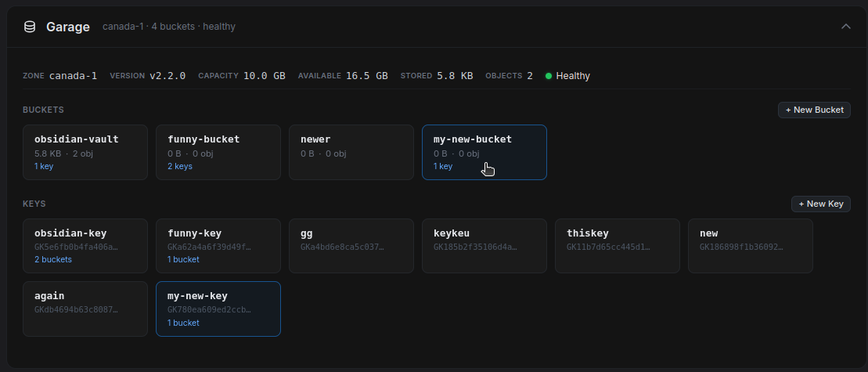Click the Healthy status label
Screen dimensions: 868x372
click(x=573, y=76)
